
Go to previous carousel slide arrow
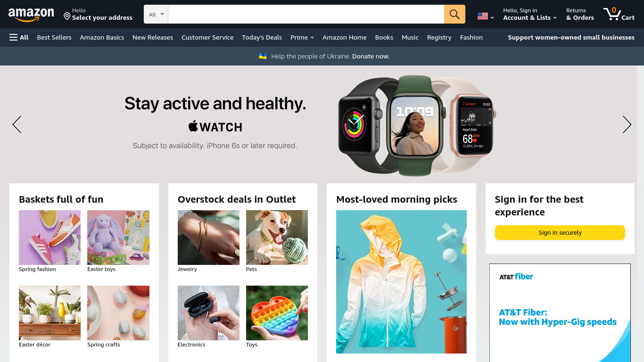[17, 124]
